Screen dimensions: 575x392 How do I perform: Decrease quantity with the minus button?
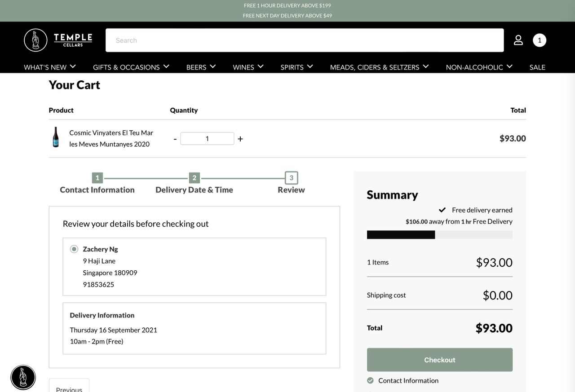[175, 139]
